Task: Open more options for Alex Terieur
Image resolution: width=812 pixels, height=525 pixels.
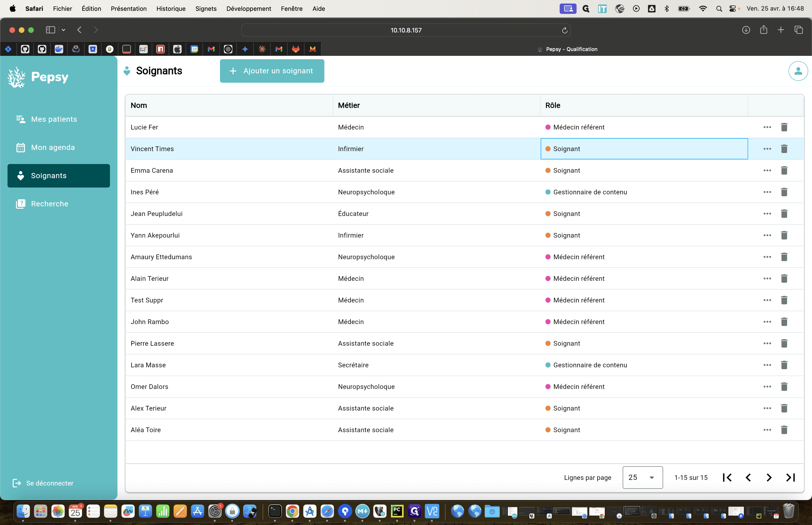Action: click(x=767, y=408)
